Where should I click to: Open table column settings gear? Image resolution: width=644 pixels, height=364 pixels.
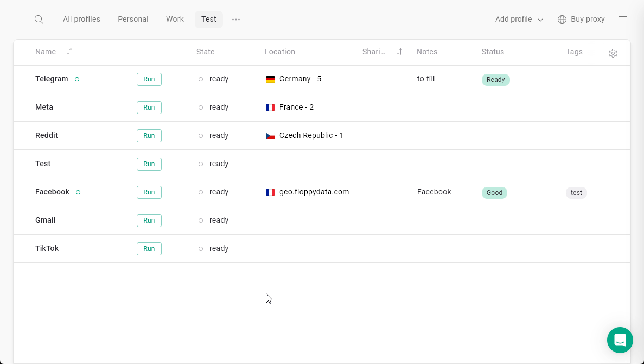(613, 53)
